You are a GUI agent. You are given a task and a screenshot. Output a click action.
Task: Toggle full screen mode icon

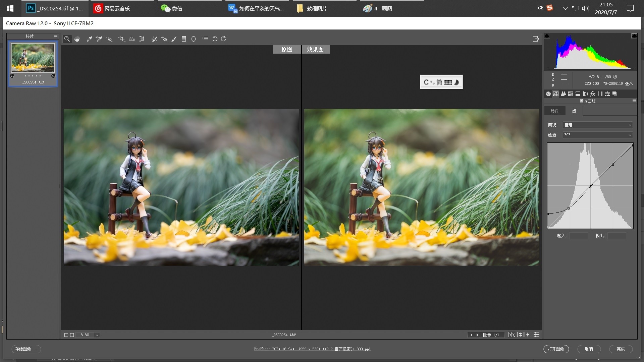point(536,39)
